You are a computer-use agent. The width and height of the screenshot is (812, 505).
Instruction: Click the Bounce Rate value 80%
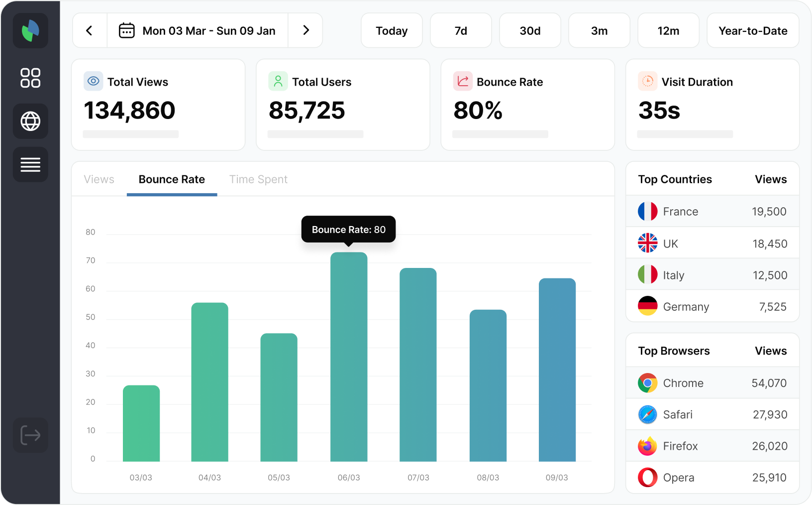pos(478,111)
